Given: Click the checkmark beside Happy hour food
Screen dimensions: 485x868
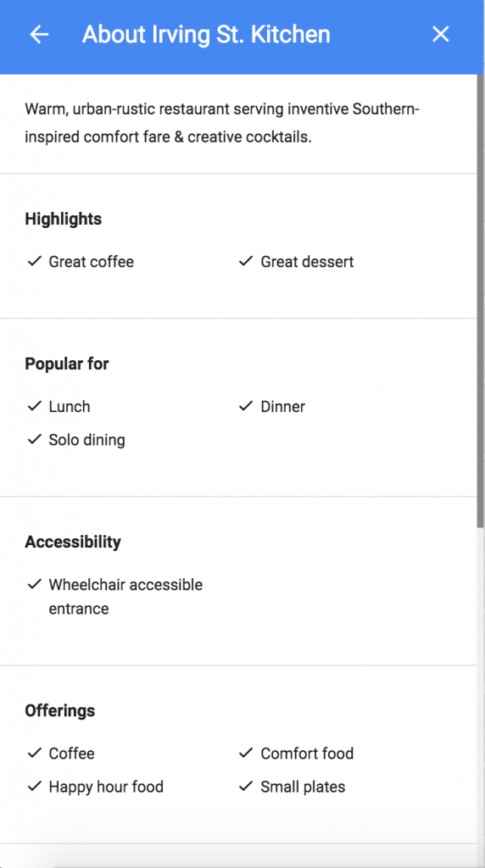Looking at the screenshot, I should [x=34, y=786].
